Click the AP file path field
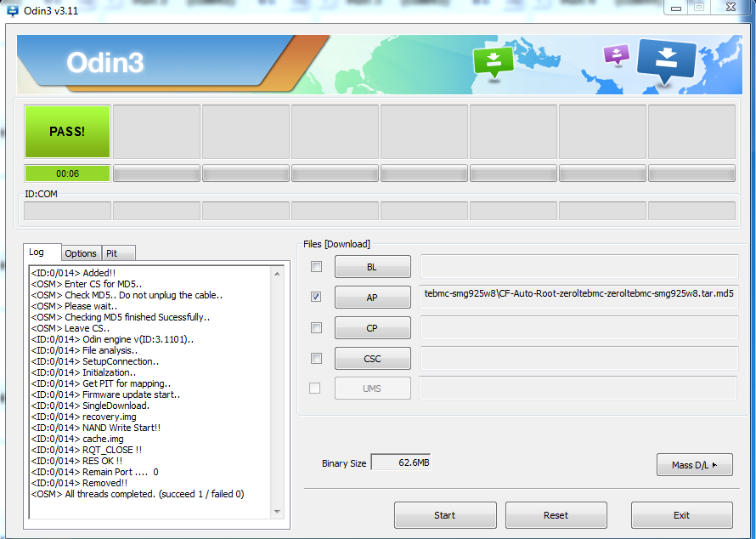 (x=578, y=297)
